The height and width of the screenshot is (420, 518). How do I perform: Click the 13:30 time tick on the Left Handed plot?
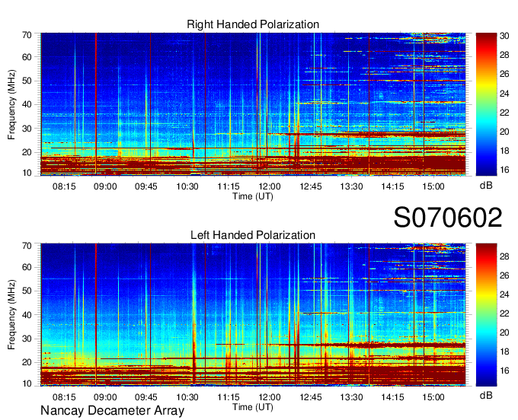[351, 397]
